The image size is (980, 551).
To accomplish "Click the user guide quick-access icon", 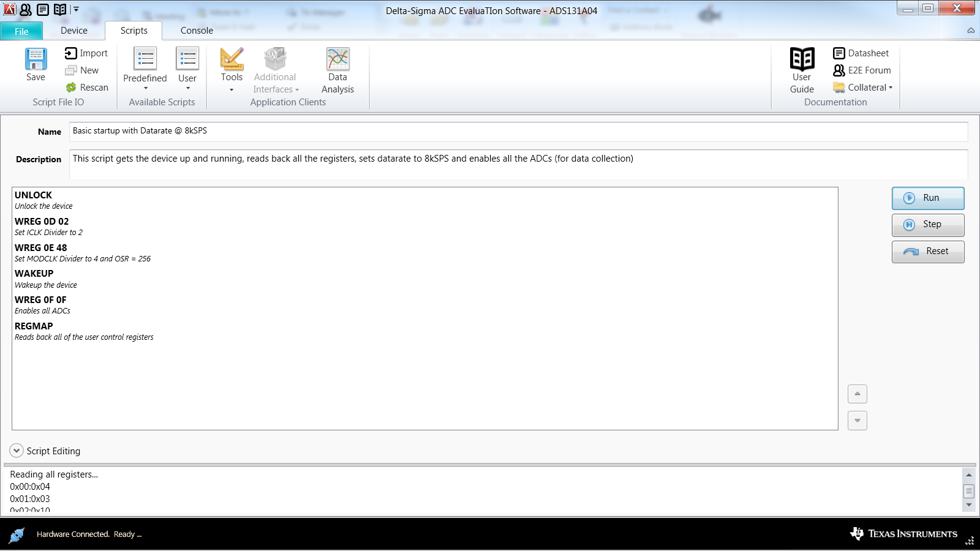I will click(x=60, y=9).
